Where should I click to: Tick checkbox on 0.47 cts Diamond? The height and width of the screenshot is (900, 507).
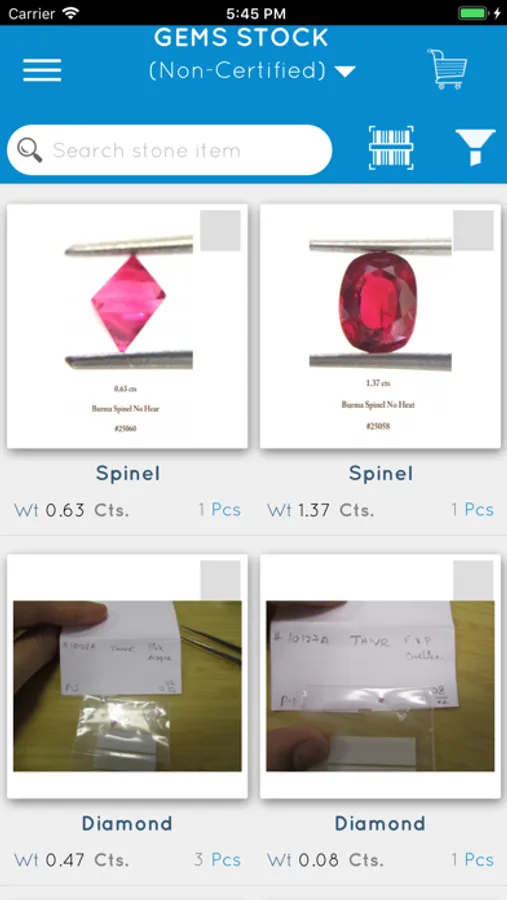click(220, 580)
